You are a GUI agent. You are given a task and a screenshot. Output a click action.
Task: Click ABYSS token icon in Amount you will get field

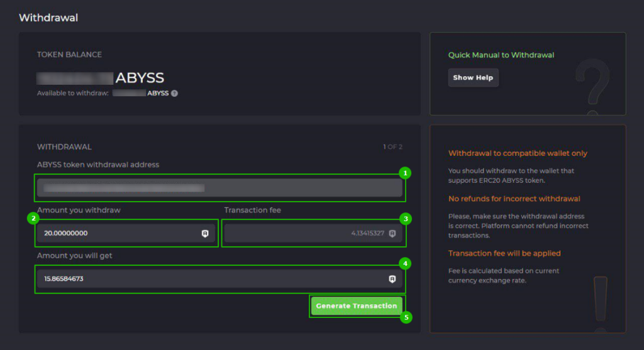[x=392, y=279]
